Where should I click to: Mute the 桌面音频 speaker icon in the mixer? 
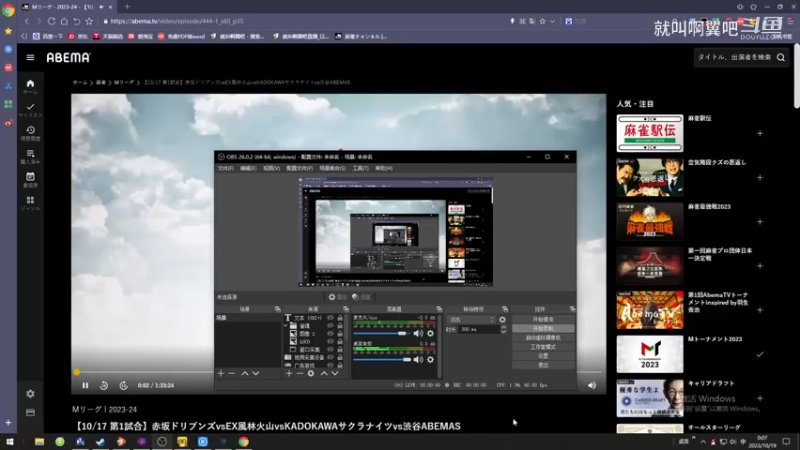click(418, 359)
